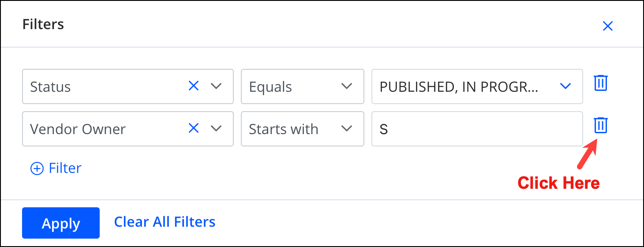
Task: Clear the Vendor Owner field with its X icon
Action: coord(194,128)
